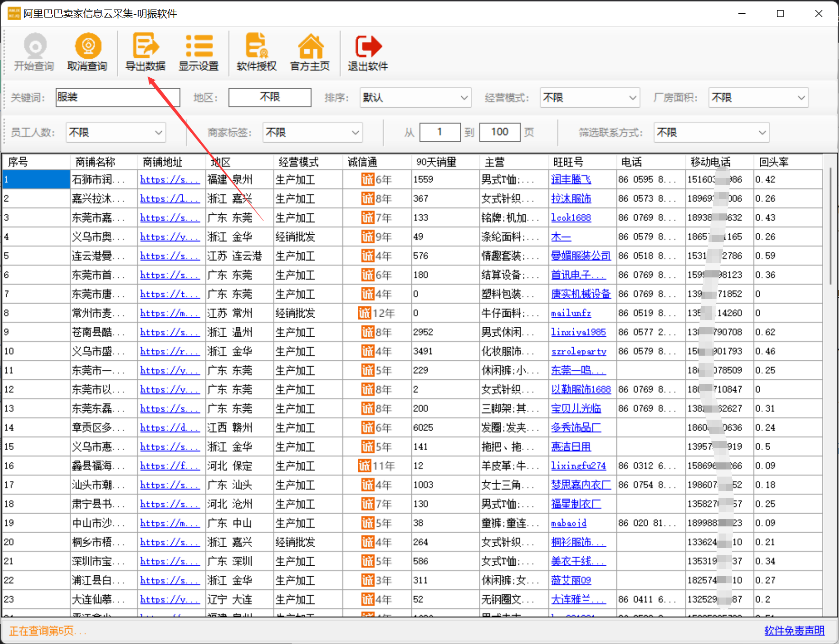839x644 pixels.
Task: Click the 回头率 column header
Action: 788,162
